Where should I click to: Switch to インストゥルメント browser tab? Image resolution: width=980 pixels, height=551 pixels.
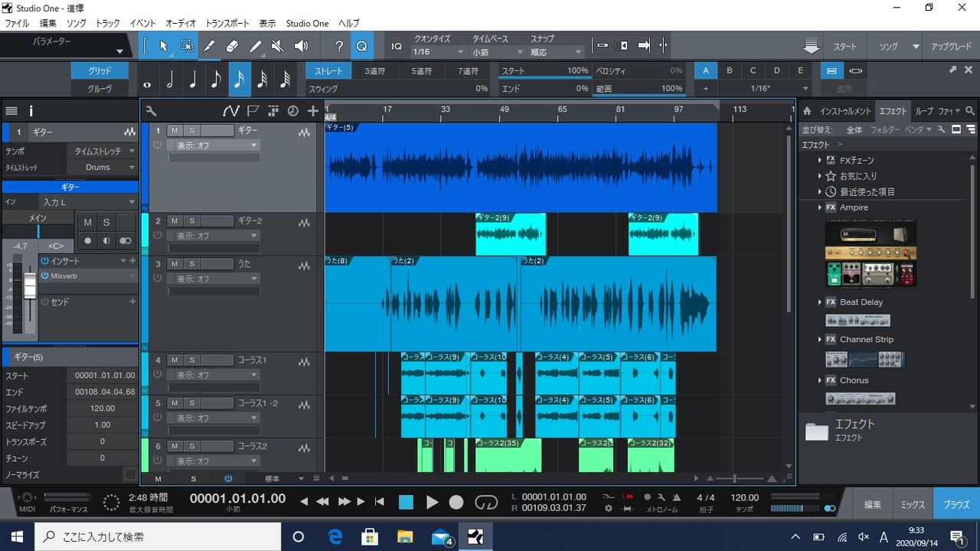pyautogui.click(x=845, y=111)
